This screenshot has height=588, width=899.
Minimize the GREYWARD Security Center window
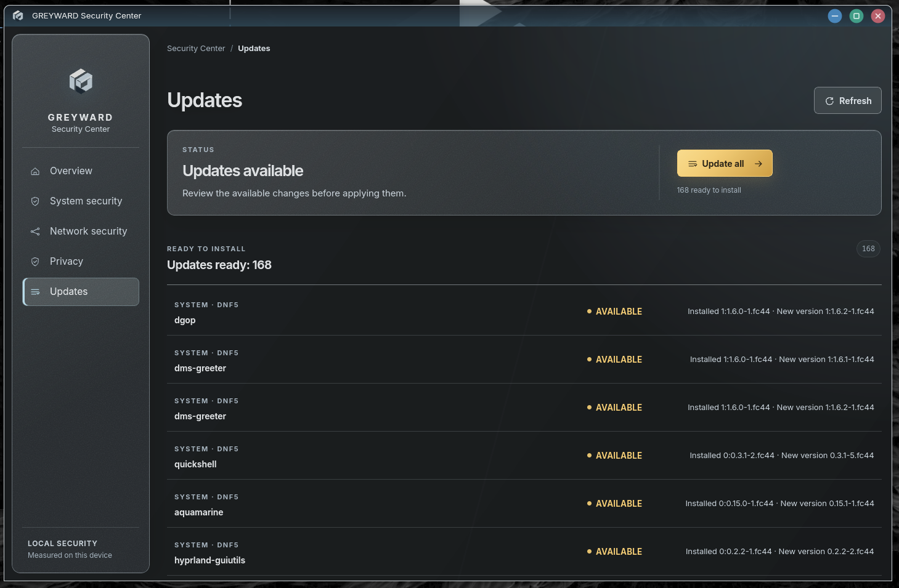835,16
